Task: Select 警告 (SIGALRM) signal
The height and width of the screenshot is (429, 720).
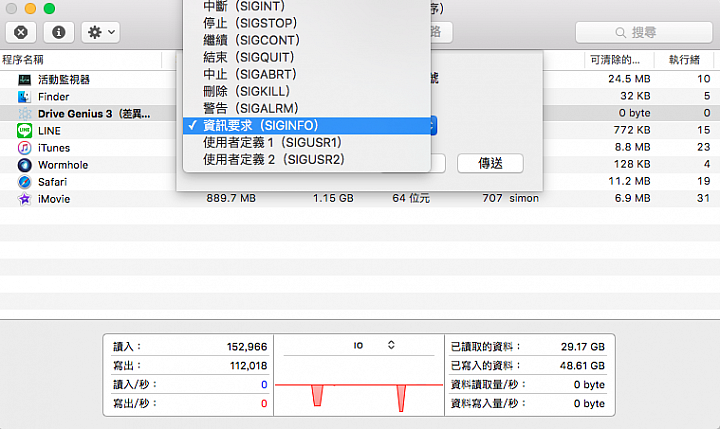Action: pyautogui.click(x=306, y=108)
